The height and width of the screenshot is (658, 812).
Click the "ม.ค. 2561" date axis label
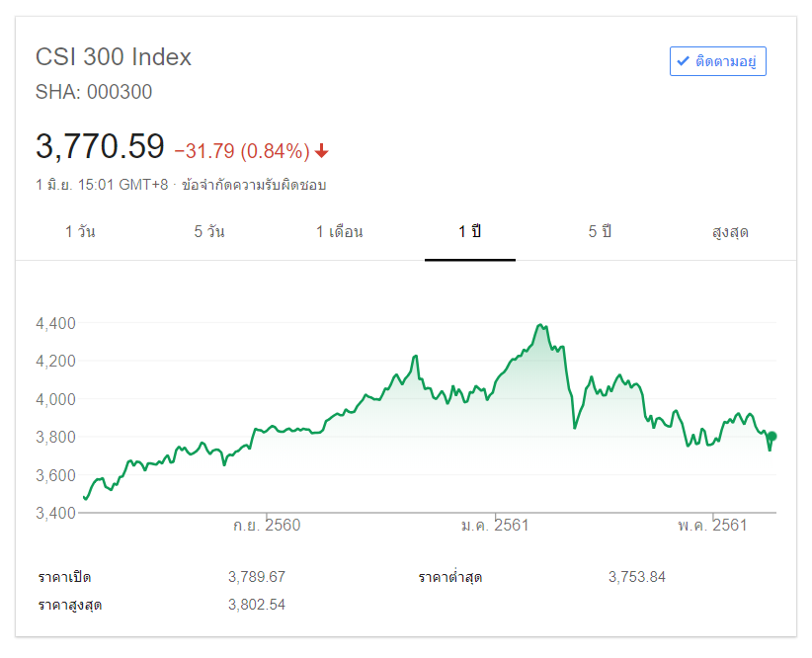tap(495, 525)
